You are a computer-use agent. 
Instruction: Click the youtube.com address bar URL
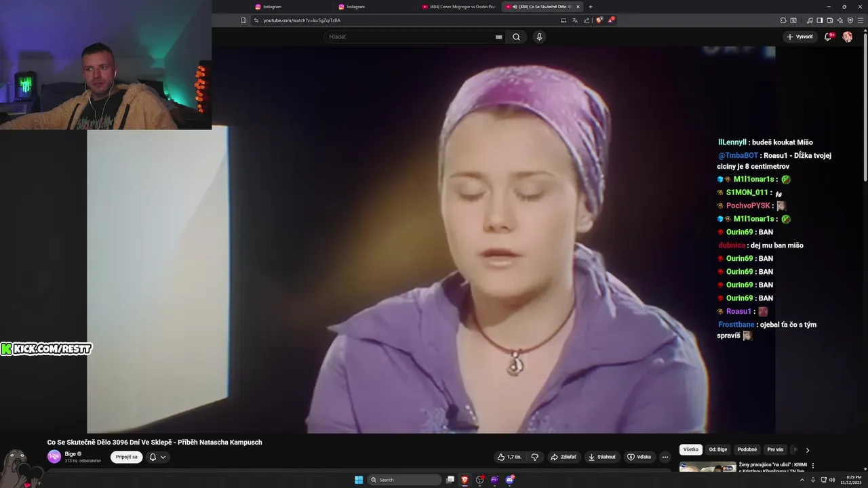[302, 20]
